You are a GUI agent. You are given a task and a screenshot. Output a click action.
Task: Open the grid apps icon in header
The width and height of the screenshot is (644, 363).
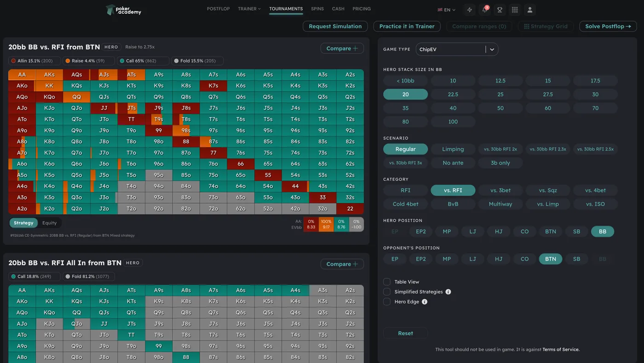[x=515, y=10]
